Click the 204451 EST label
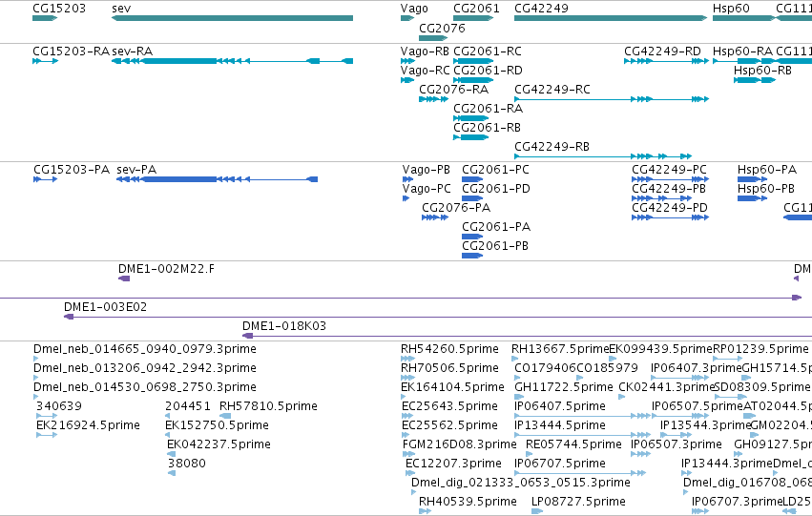 [187, 406]
